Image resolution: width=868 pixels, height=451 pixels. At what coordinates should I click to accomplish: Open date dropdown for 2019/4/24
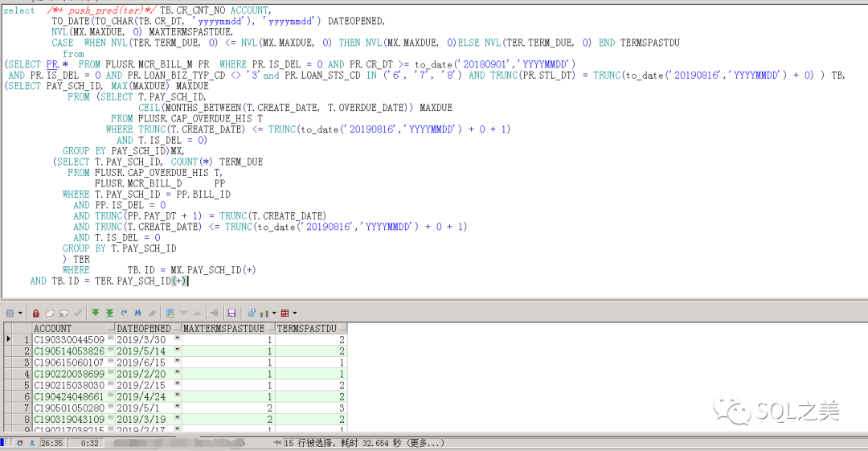[x=177, y=395]
